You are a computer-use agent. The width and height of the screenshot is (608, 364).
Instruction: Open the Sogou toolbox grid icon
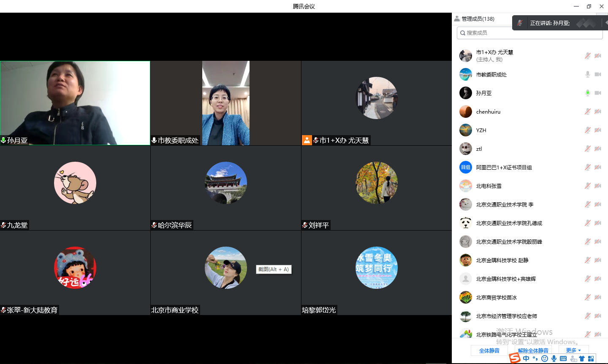591,359
